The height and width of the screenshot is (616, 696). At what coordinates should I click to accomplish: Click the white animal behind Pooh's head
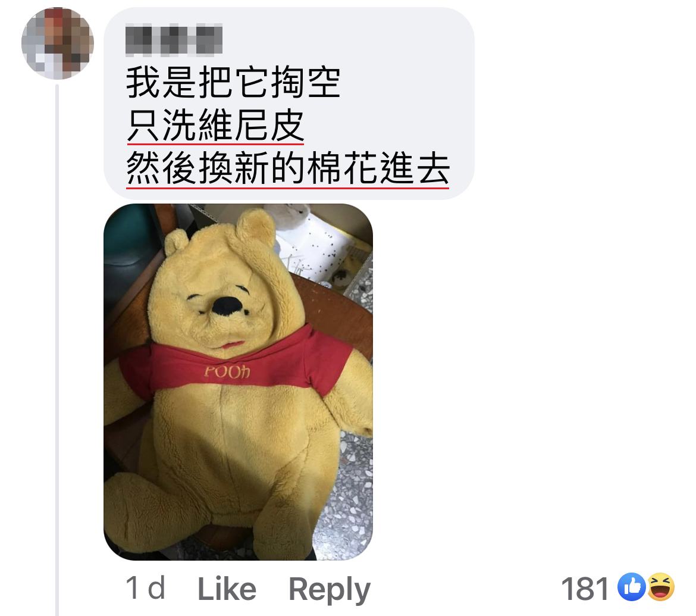291,215
